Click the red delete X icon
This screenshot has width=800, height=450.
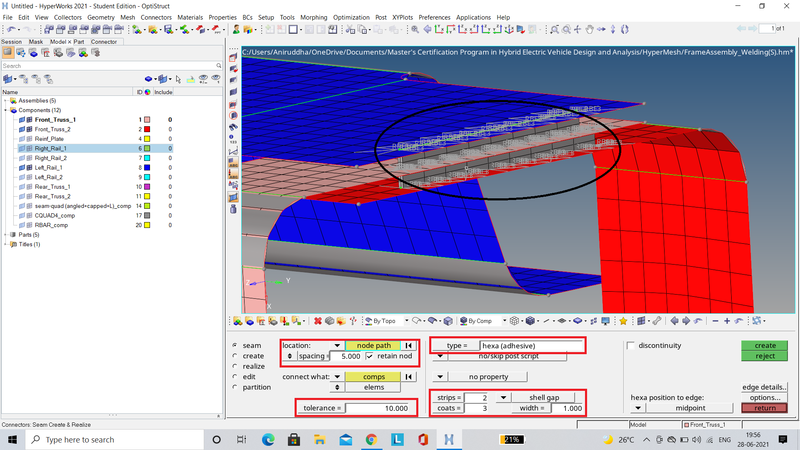pyautogui.click(x=317, y=321)
